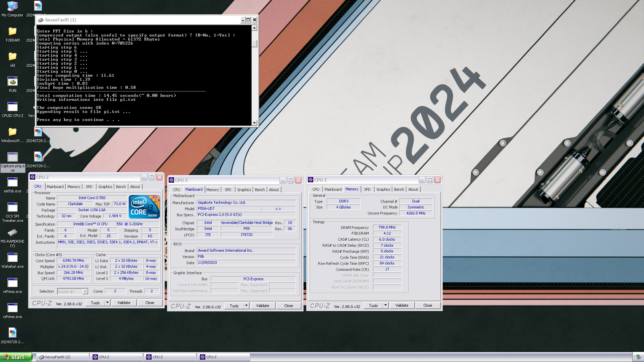Open SPD tab in the CPU window

89,187
